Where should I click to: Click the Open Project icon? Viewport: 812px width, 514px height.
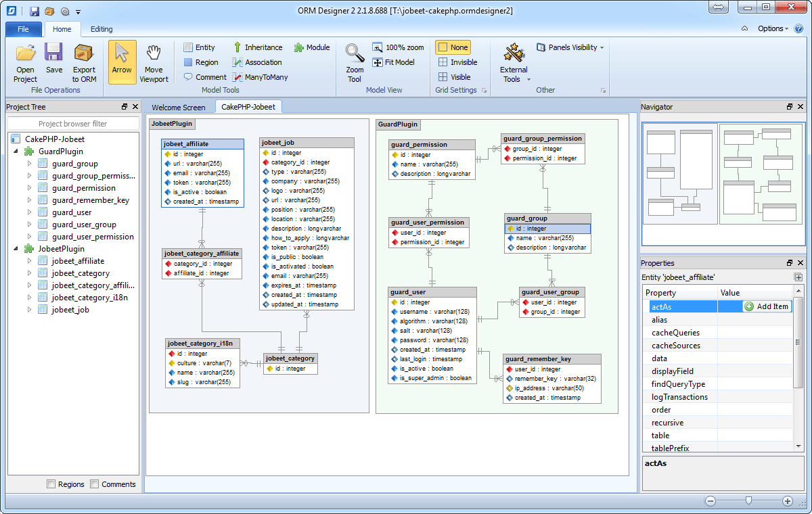pos(25,62)
